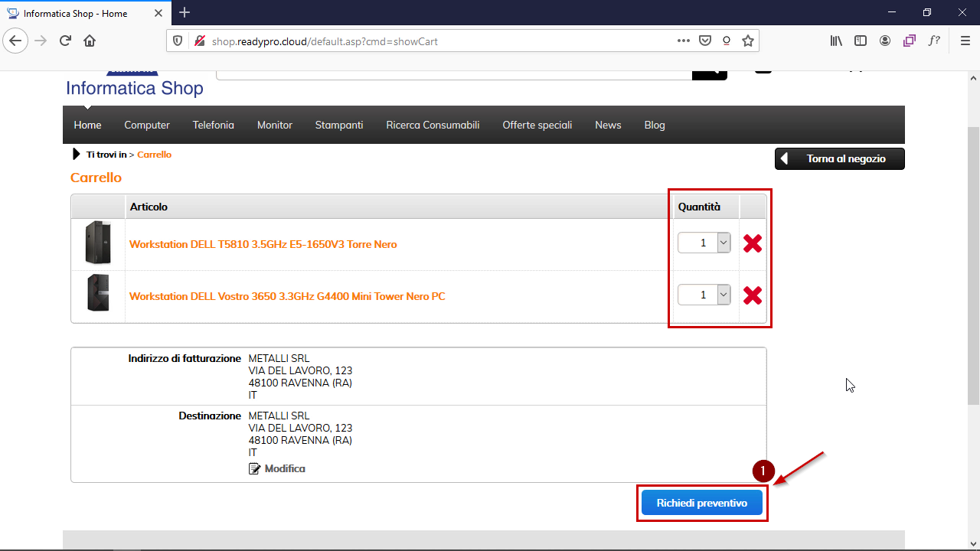Image resolution: width=980 pixels, height=551 pixels.
Task: Click Richiedi preventivo button
Action: point(702,503)
